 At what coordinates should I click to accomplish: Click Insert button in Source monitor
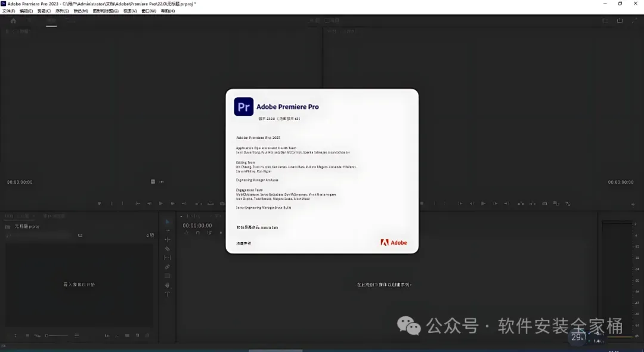click(199, 203)
